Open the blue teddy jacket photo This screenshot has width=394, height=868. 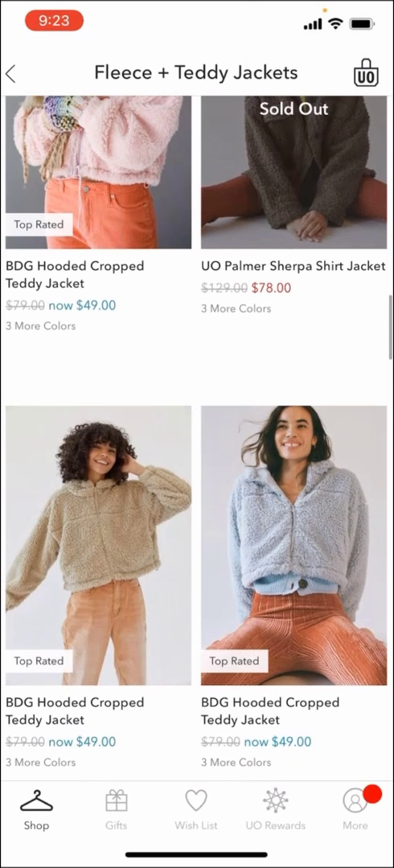point(293,545)
